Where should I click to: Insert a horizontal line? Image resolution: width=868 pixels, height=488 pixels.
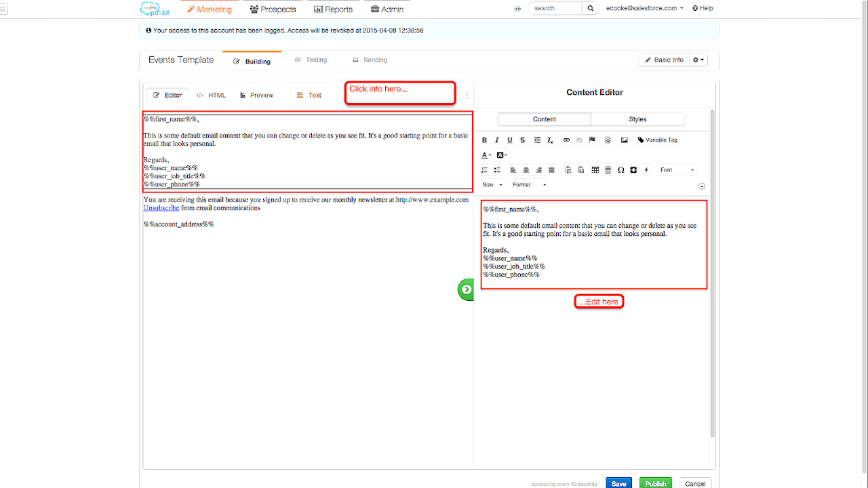point(608,170)
